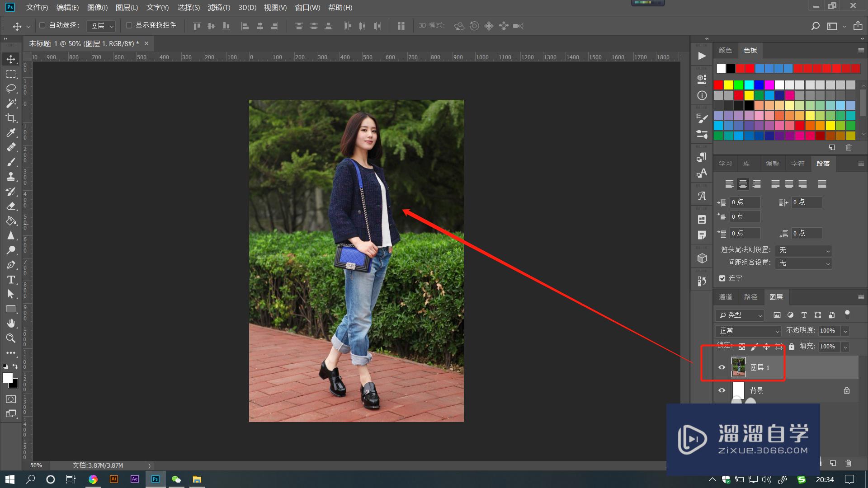Pick the yellow swatch in 色板
Image resolution: width=868 pixels, height=488 pixels.
[x=728, y=85]
